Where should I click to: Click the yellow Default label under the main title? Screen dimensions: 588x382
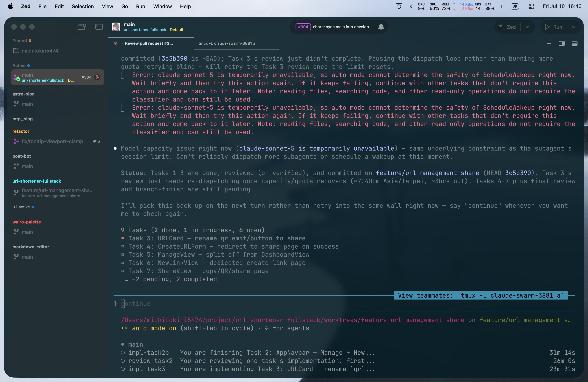tap(176, 30)
